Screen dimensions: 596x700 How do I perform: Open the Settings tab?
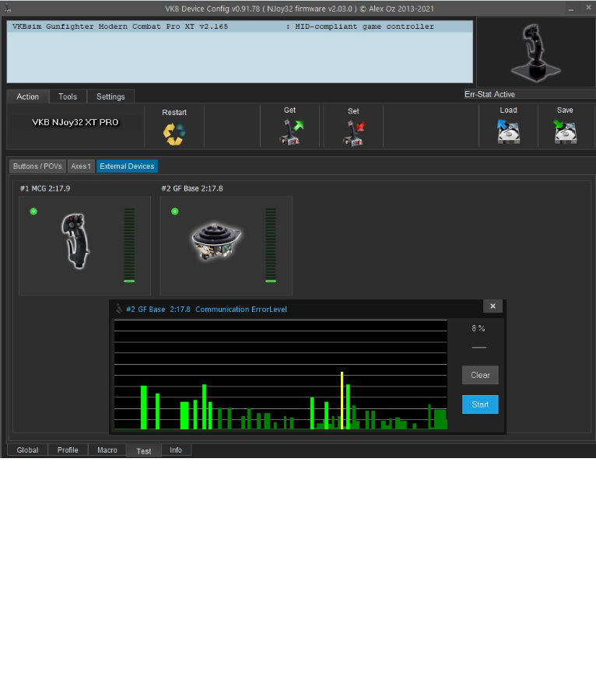click(110, 96)
